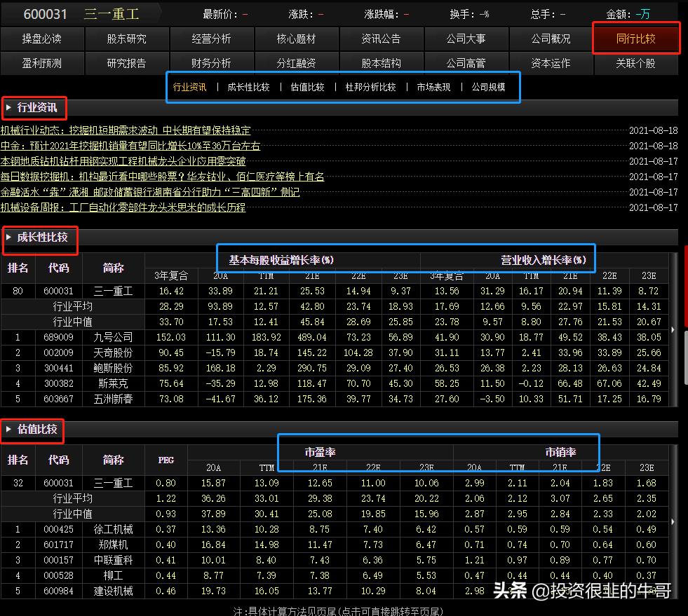
Task: Click the 九号公司 row in growth table
Action: (x=112, y=337)
